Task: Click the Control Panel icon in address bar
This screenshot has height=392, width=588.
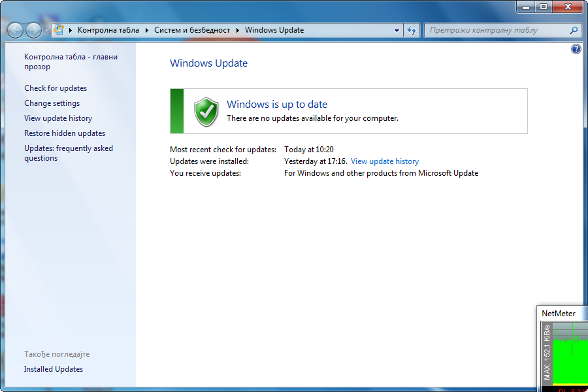Action: coord(59,29)
